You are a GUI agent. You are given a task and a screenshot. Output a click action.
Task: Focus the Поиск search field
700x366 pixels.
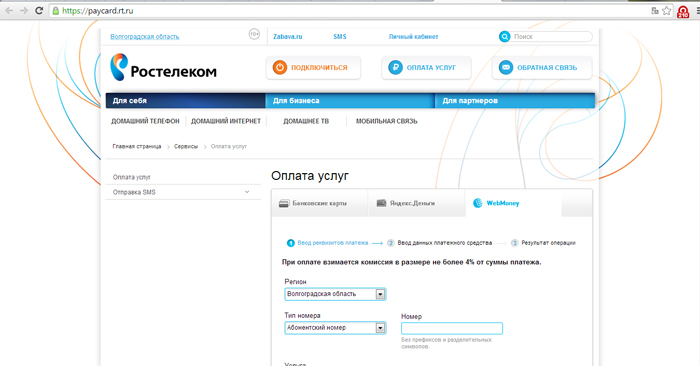552,37
